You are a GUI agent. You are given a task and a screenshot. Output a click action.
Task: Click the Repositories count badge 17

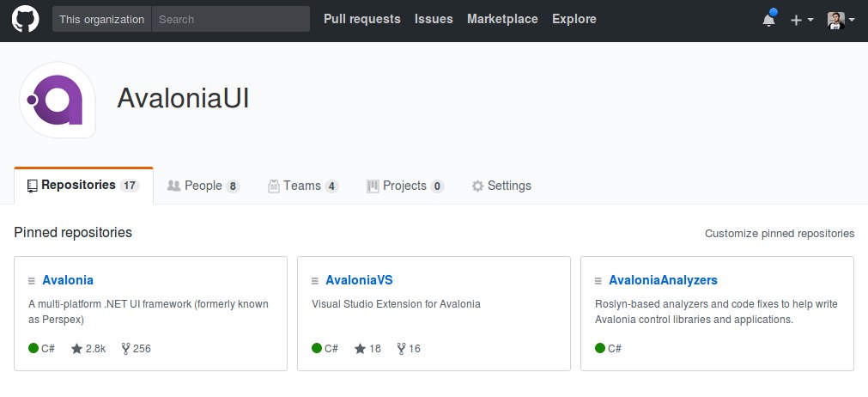click(x=130, y=186)
